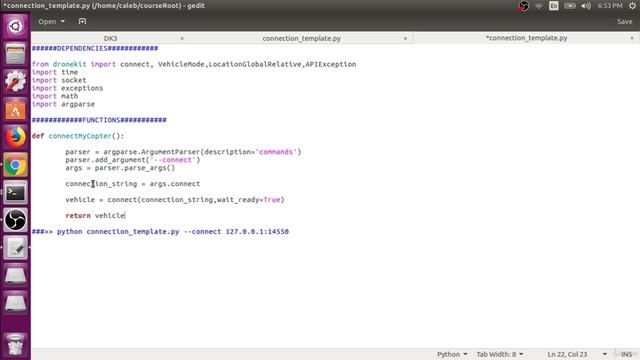
Task: Switch to the DK3 tab
Action: (x=110, y=38)
